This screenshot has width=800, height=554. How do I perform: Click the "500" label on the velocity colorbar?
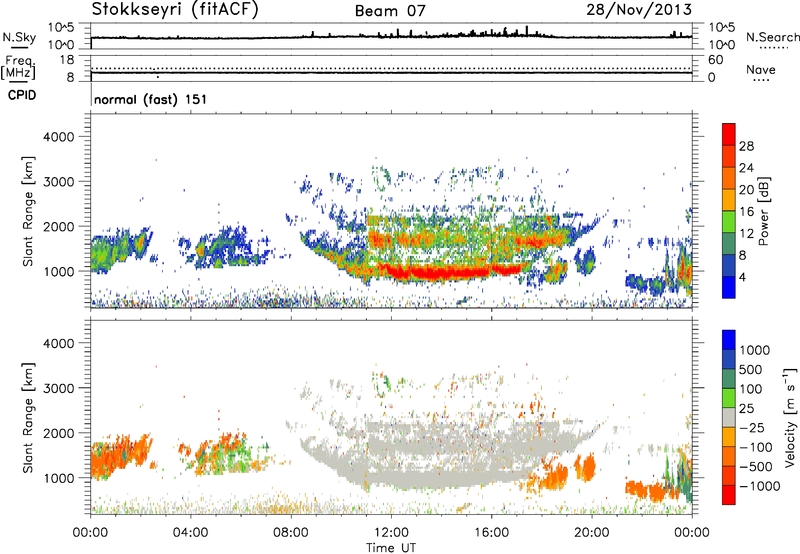750,370
